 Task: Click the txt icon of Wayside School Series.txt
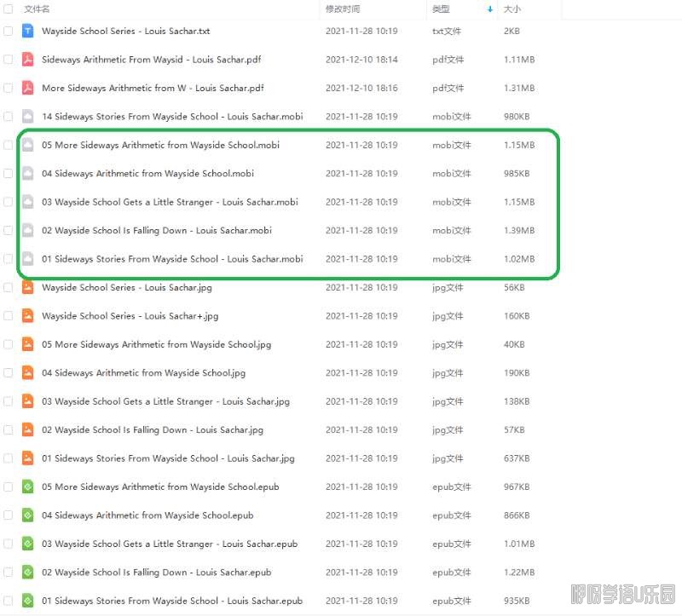coord(28,32)
